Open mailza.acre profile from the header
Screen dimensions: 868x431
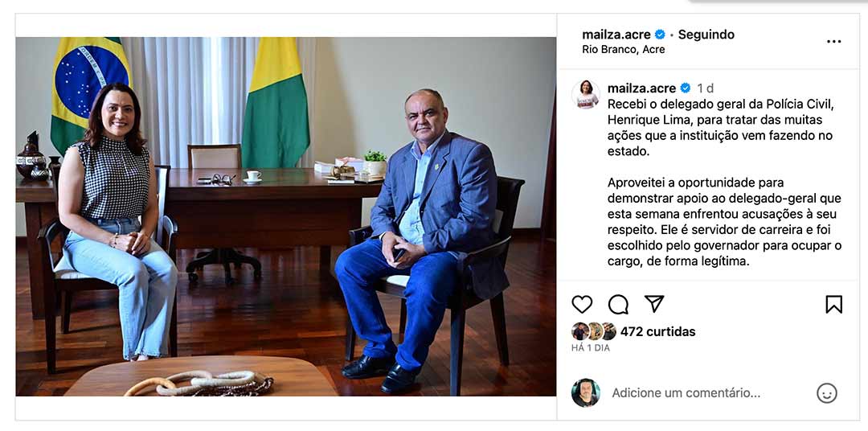tap(616, 35)
